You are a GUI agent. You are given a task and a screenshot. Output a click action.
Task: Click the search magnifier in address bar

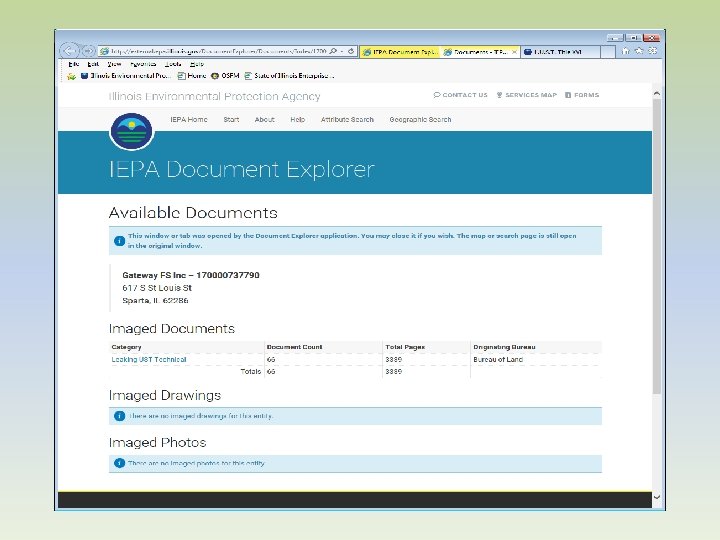point(333,51)
